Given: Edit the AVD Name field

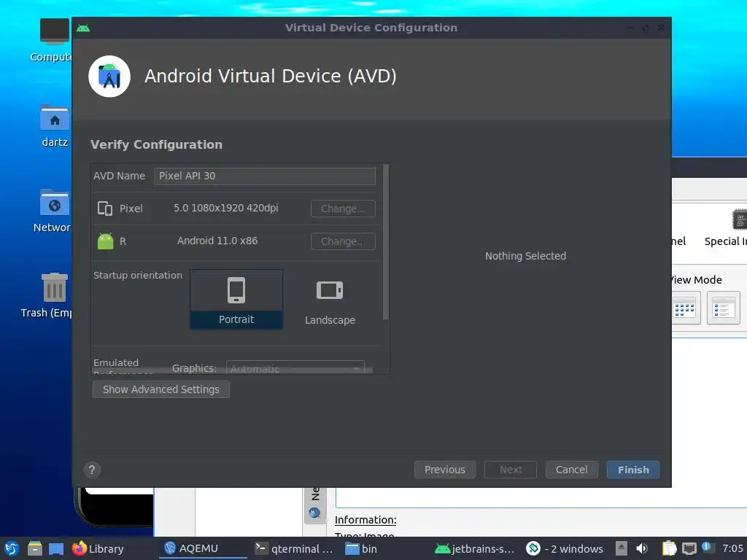Looking at the screenshot, I should (265, 176).
